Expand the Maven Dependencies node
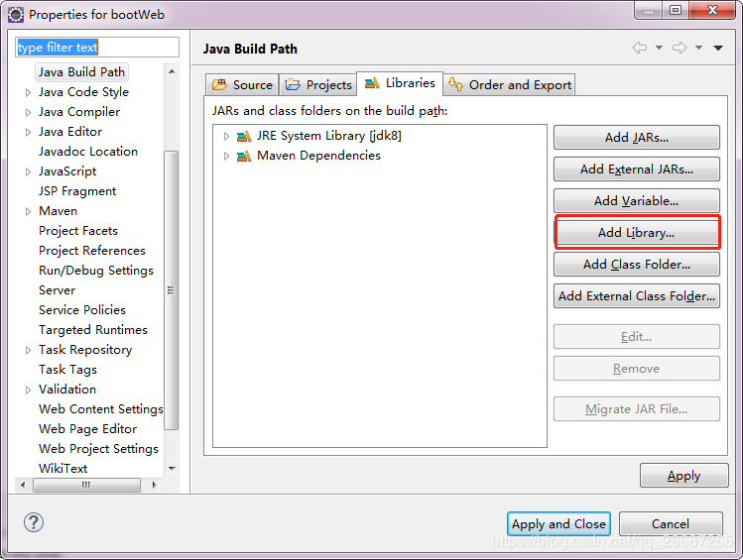The image size is (743, 560). point(227,156)
